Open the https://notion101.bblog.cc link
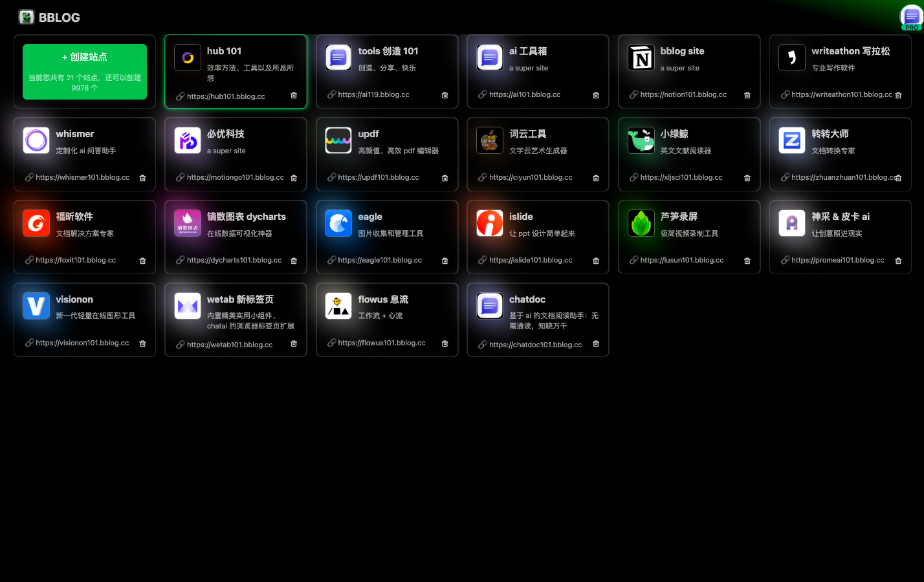The image size is (924, 582). pos(683,94)
